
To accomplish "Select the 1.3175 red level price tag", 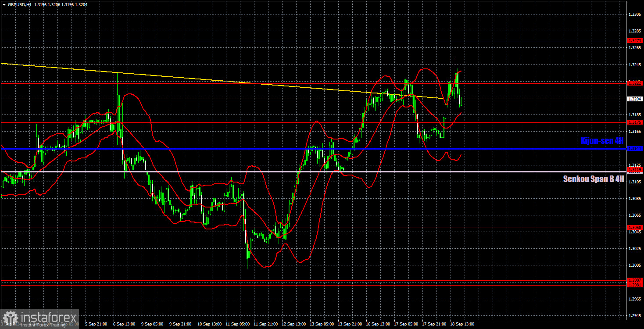I will pos(635,122).
